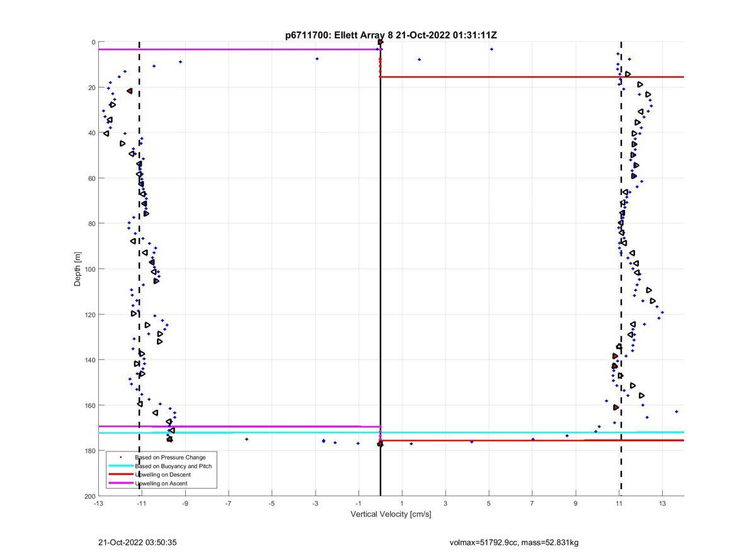
Task: Click x-axis tick label 5
Action: click(489, 503)
